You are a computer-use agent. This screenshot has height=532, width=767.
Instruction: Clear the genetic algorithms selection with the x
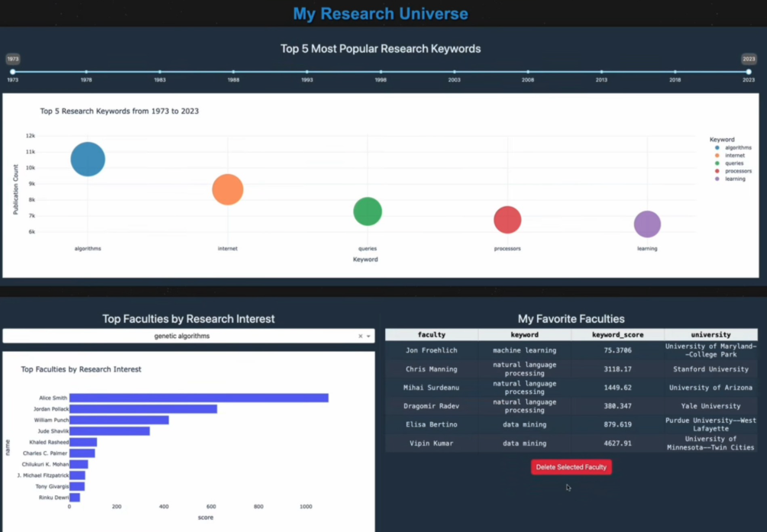coord(361,336)
